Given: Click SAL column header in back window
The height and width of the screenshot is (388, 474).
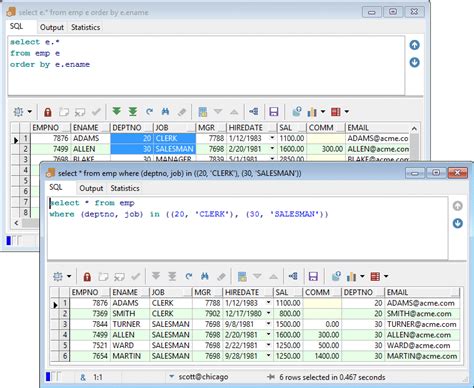Looking at the screenshot, I should [292, 128].
